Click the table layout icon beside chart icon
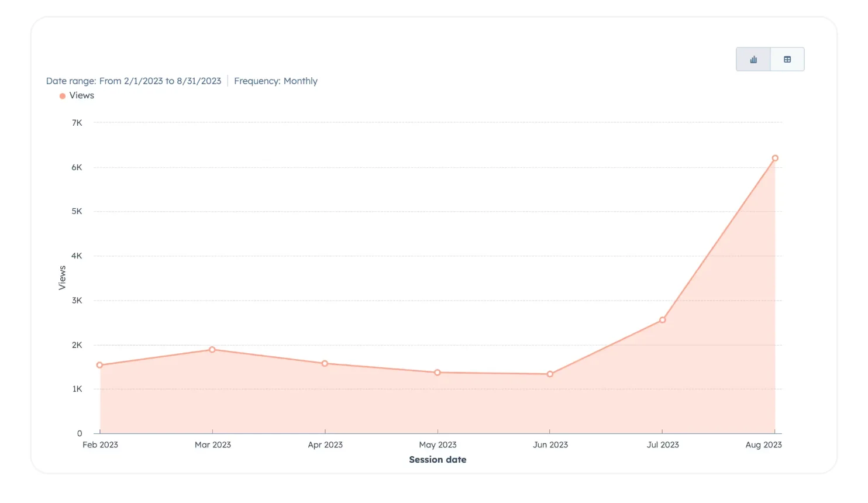This screenshot has width=868, height=503. [787, 59]
